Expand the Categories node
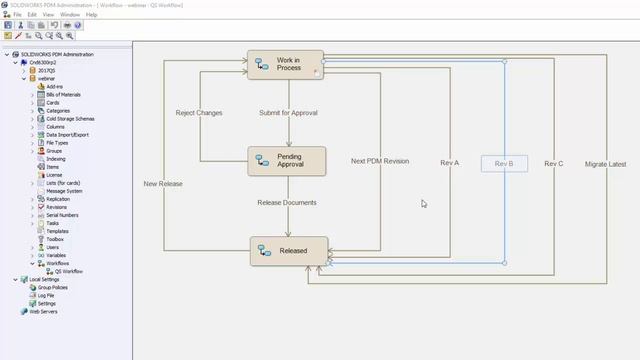Viewport: 640px width, 360px height. (x=32, y=111)
